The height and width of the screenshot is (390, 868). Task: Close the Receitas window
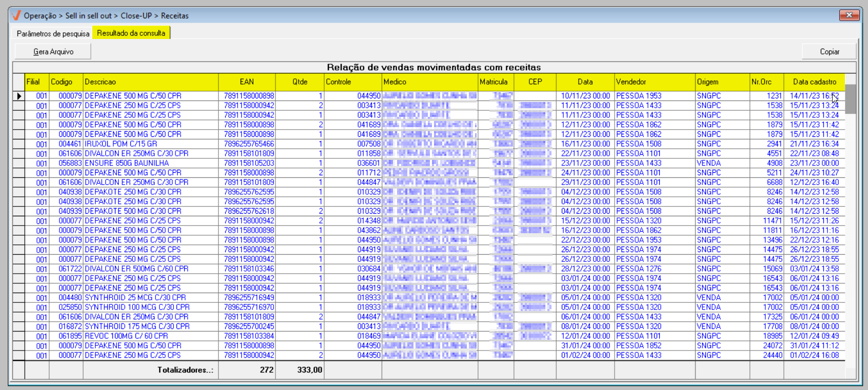849,15
